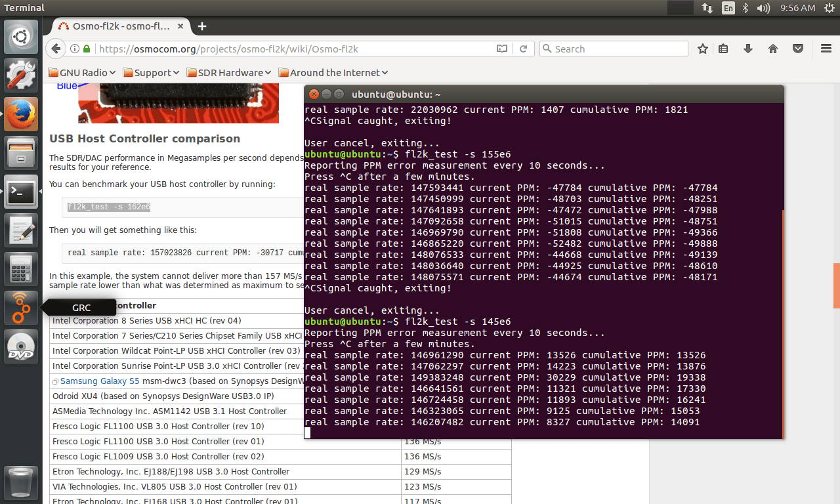
Task: Click USB Host Controller comparison heading
Action: point(144,138)
